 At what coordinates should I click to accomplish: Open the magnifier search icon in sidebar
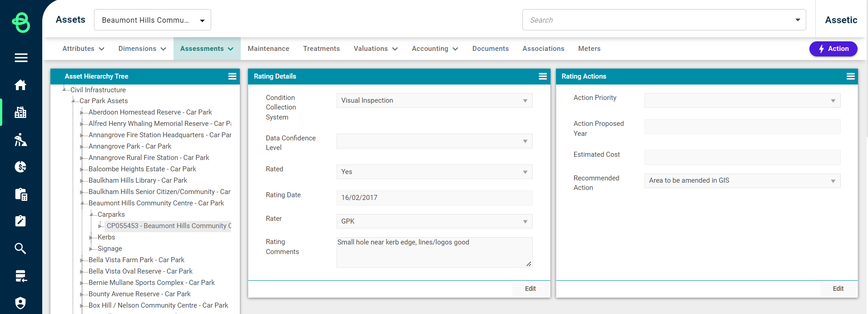tap(20, 249)
